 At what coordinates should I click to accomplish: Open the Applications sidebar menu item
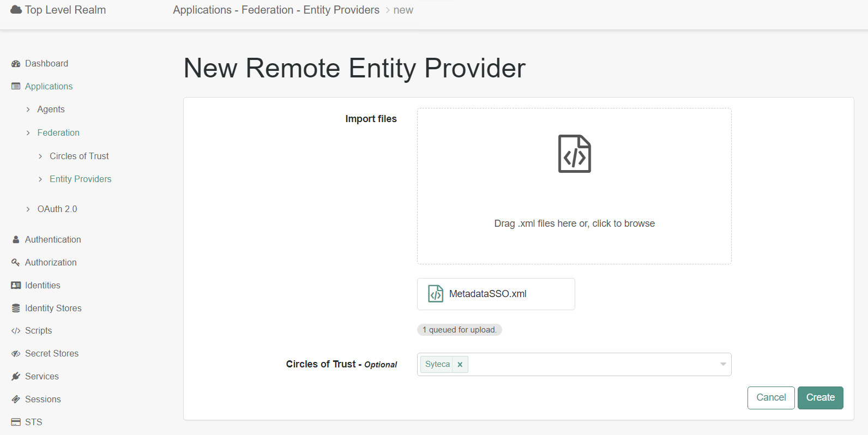coord(49,86)
